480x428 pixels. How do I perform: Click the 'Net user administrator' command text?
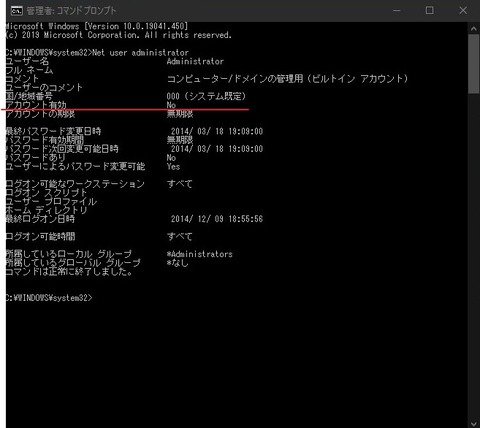(x=140, y=53)
